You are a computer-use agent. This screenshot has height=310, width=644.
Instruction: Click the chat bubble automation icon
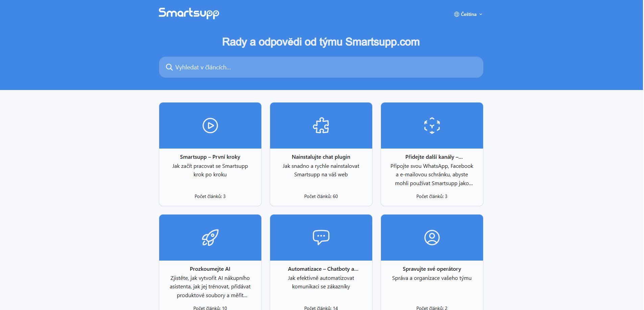point(321,238)
